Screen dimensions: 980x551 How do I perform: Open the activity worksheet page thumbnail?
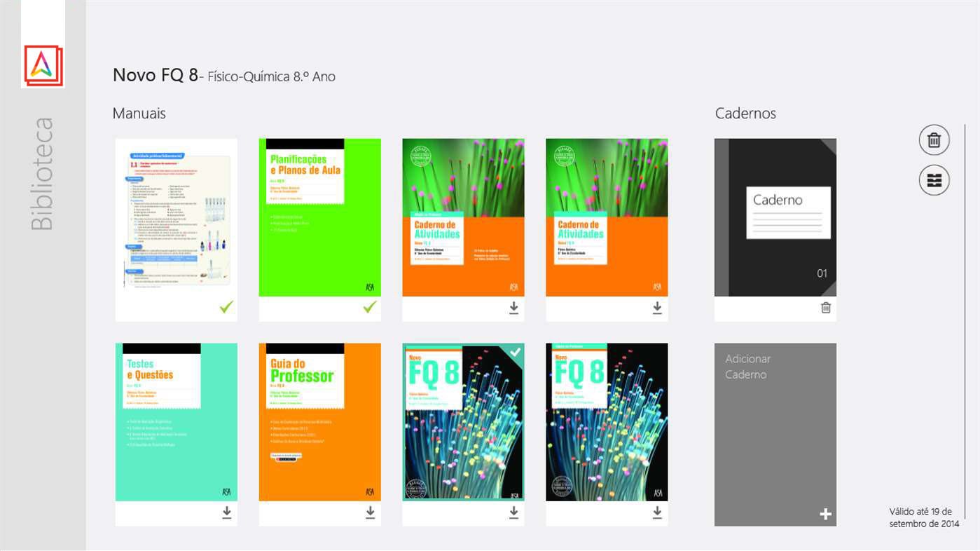click(x=177, y=217)
